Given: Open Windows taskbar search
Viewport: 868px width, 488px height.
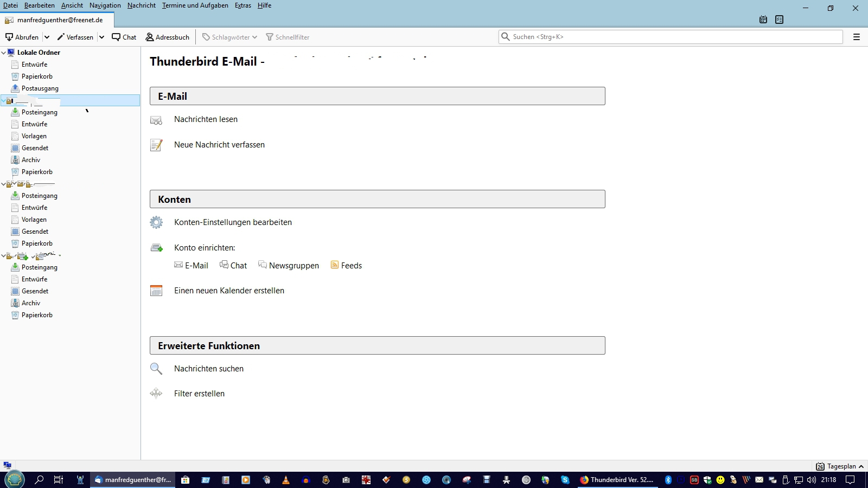Looking at the screenshot, I should coord(39,480).
